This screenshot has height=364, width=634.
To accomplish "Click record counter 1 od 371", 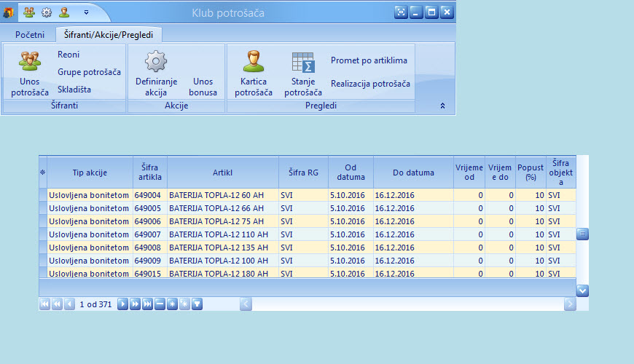I will 95,304.
